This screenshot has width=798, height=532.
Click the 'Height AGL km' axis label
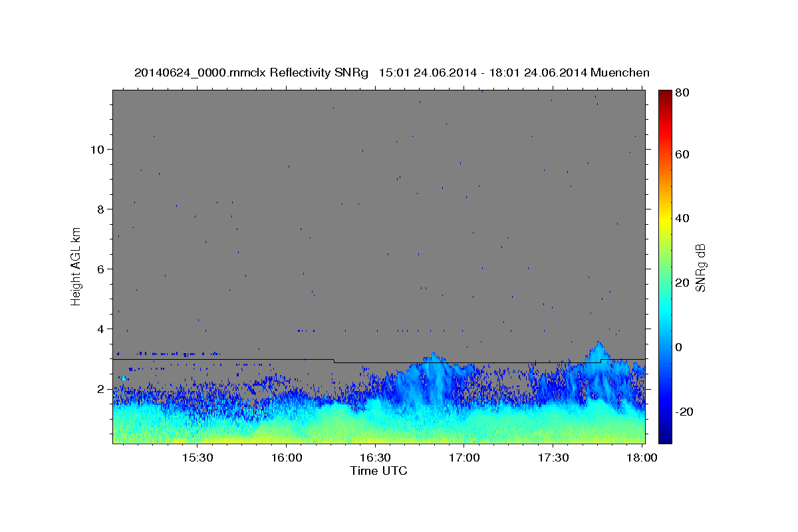[76, 267]
